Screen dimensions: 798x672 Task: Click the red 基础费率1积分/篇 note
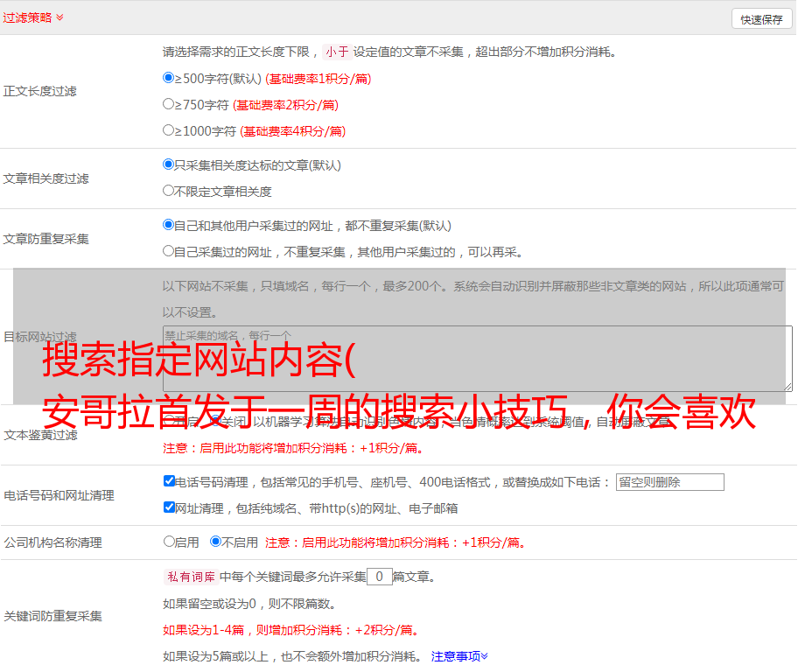[x=318, y=79]
